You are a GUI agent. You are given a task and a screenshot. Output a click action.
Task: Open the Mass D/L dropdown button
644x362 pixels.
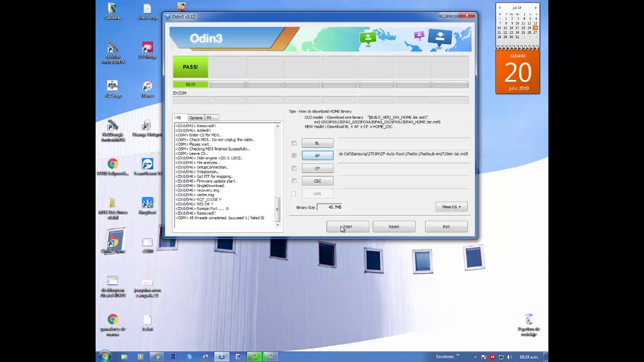pos(451,207)
